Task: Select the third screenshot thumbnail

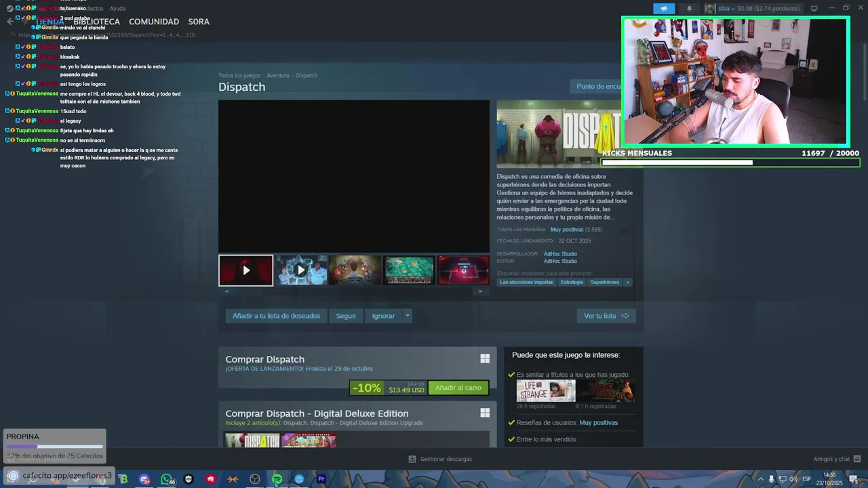Action: click(x=355, y=270)
